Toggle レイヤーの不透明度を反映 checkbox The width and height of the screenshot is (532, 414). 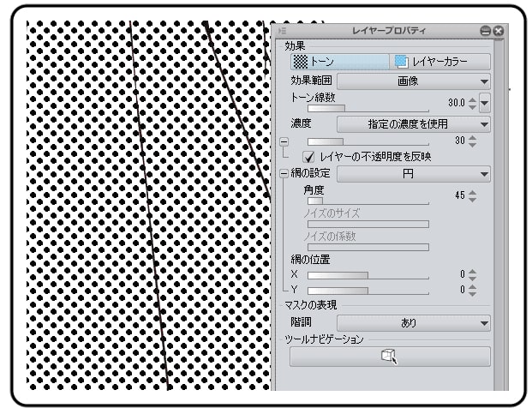click(308, 157)
